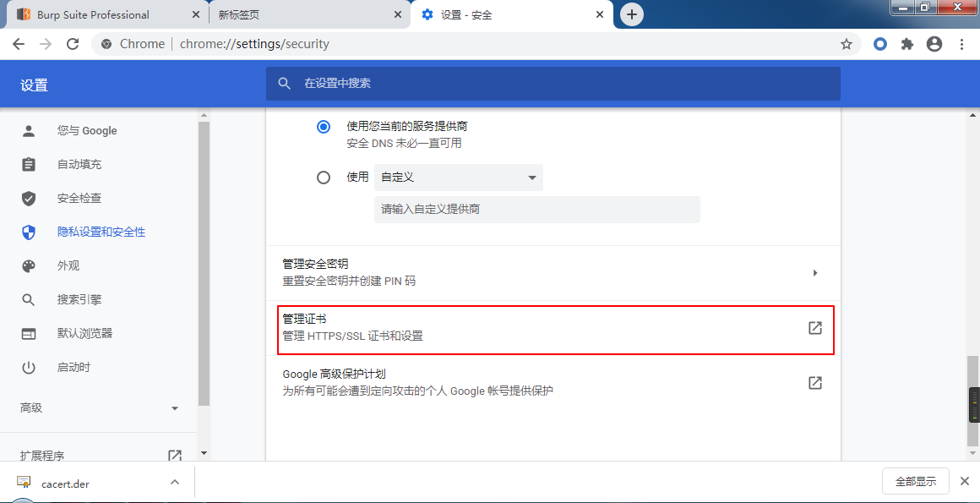Click the sidebar scrollbar up arrow

click(203, 115)
